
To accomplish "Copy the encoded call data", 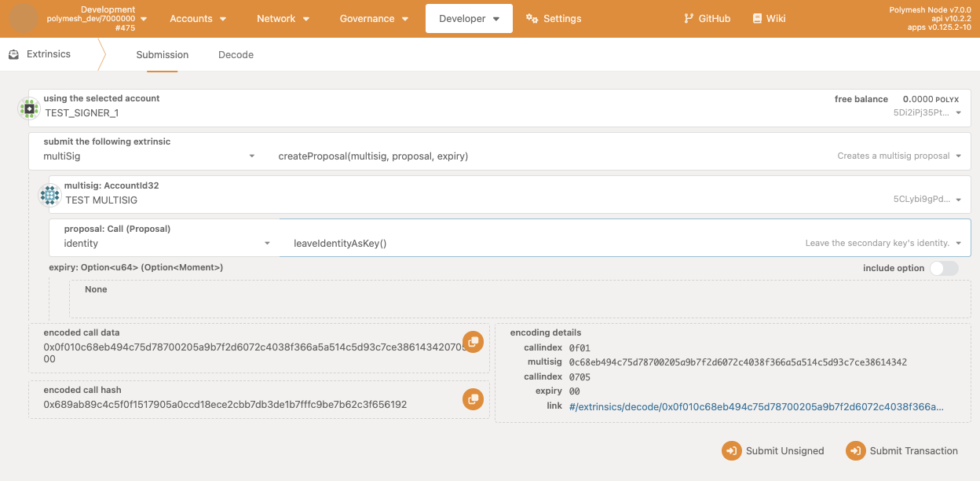I will pos(472,341).
